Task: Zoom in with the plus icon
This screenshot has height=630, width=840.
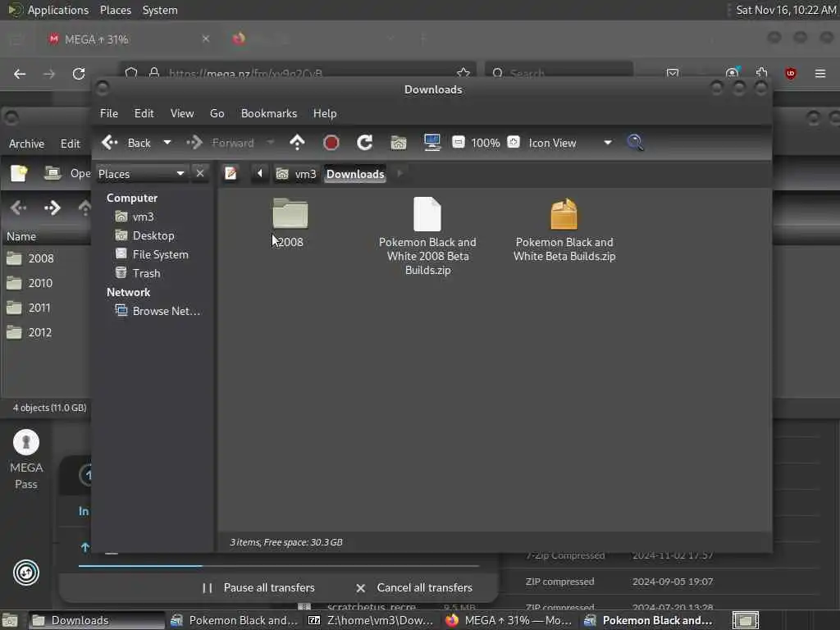Action: point(514,143)
